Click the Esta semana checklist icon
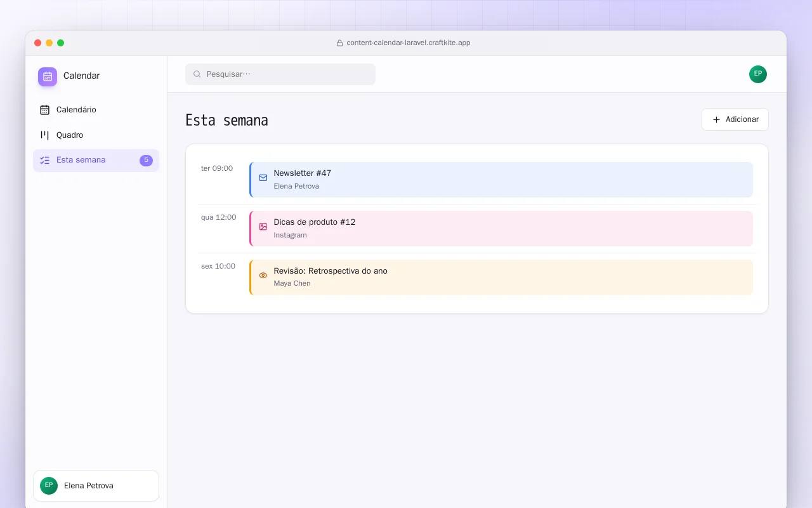Image resolution: width=812 pixels, height=508 pixels. coord(44,160)
